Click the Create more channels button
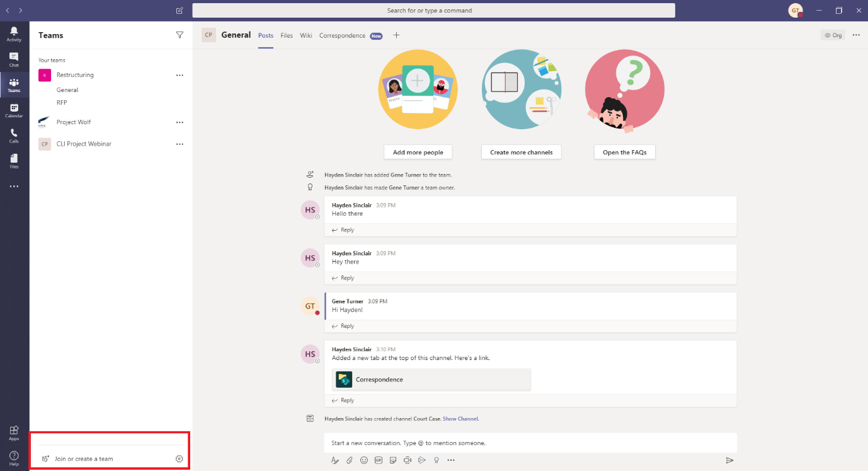Screen dimensions: 868x471 pos(521,152)
